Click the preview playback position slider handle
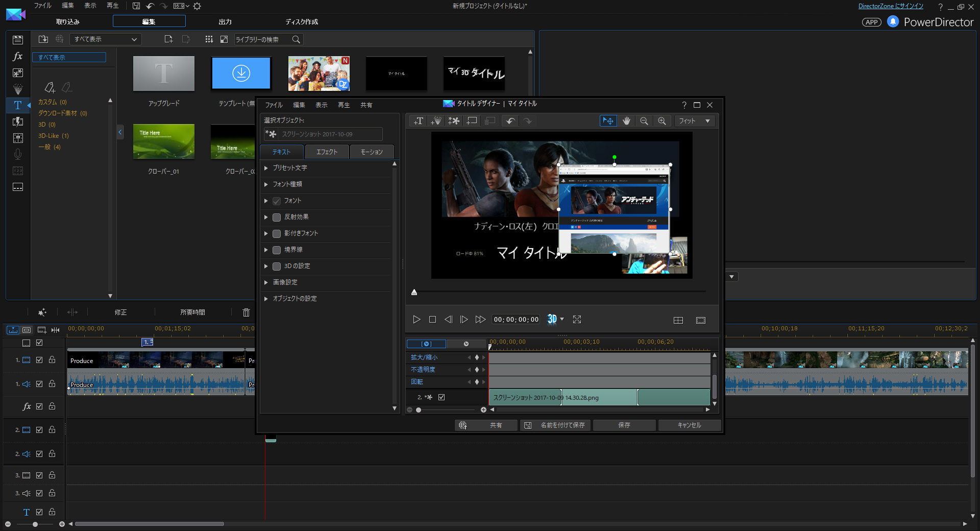Screen dimensions: 980x531 (x=414, y=292)
